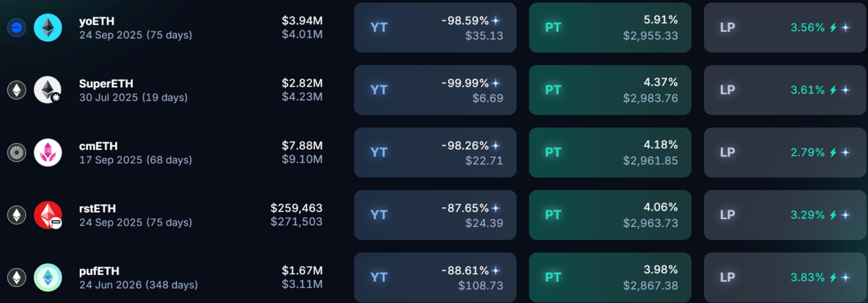Open the pufETH market name link
Image resolution: width=868 pixels, height=303 pixels.
(99, 271)
